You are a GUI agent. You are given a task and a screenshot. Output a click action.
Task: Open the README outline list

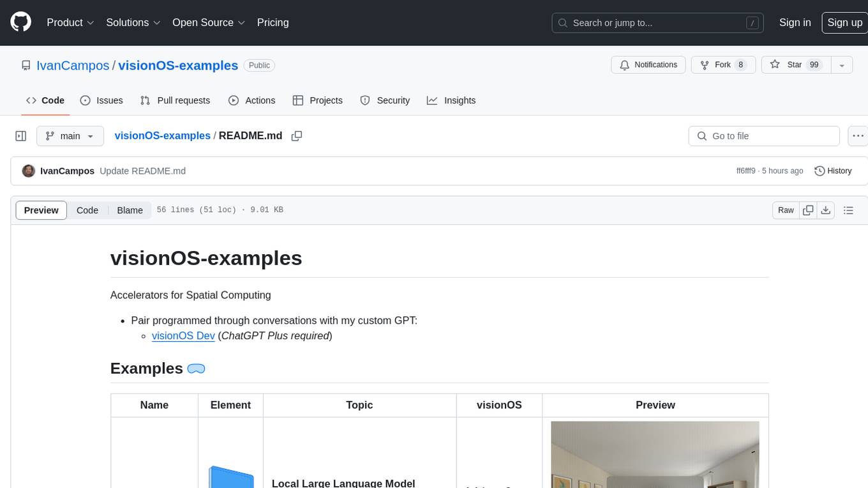pos(848,210)
